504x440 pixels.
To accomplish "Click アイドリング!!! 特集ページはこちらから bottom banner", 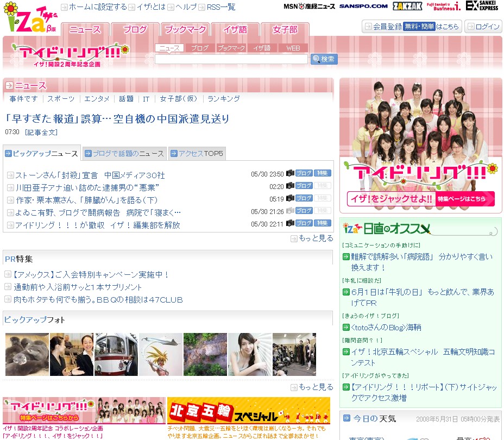I will coord(84,411).
